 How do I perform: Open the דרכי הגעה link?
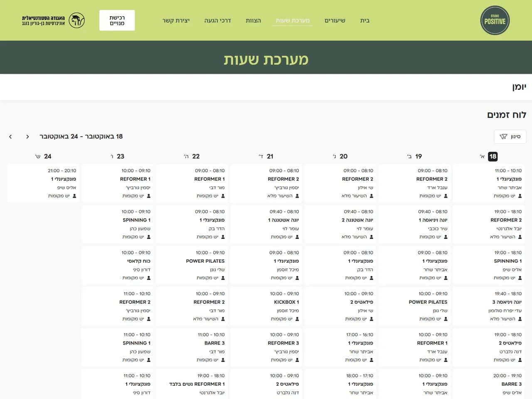217,20
